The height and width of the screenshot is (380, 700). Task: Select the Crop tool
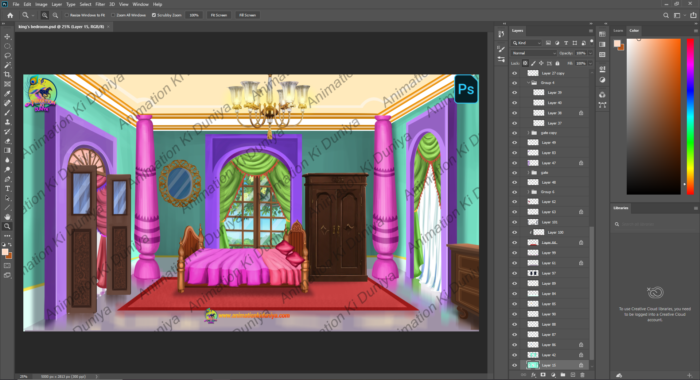[x=7, y=75]
